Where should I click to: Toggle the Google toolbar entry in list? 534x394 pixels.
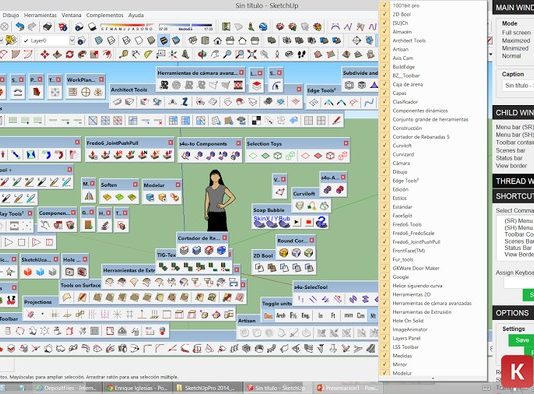click(x=400, y=277)
